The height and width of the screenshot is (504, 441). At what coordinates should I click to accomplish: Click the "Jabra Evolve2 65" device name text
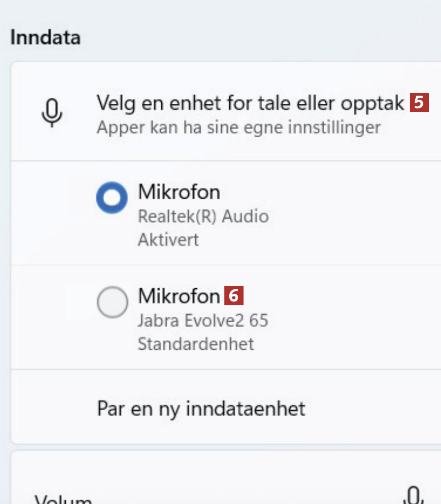coord(202,320)
